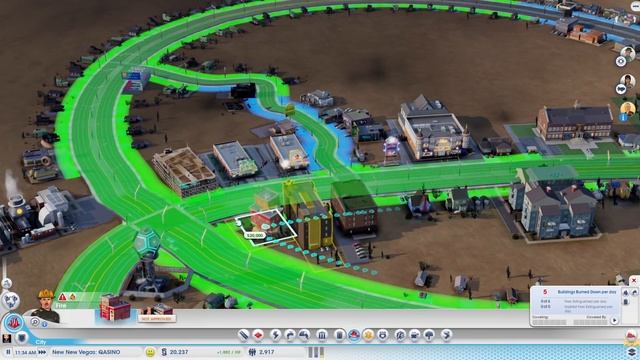
Task: Click the second advisor portrait on right
Action: pos(627,81)
